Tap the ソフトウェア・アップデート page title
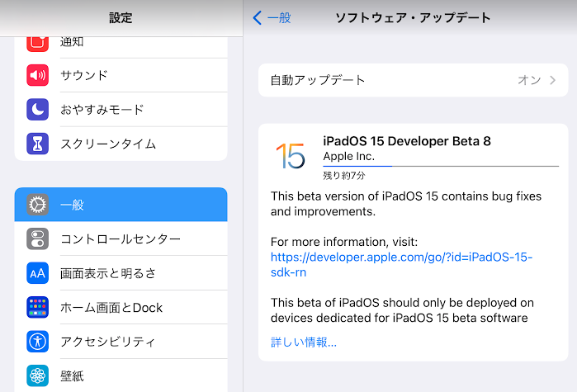The image size is (577, 392). pos(413,17)
